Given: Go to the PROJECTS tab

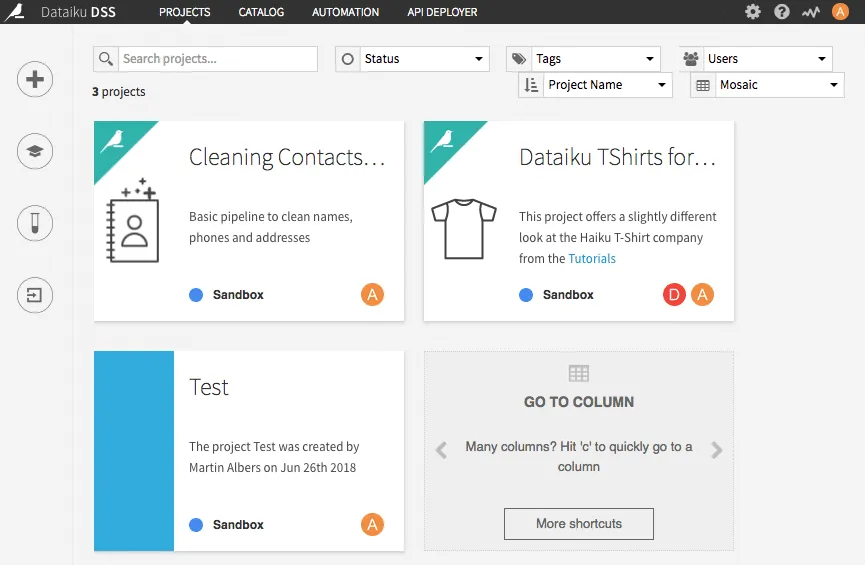Looking at the screenshot, I should 185,12.
